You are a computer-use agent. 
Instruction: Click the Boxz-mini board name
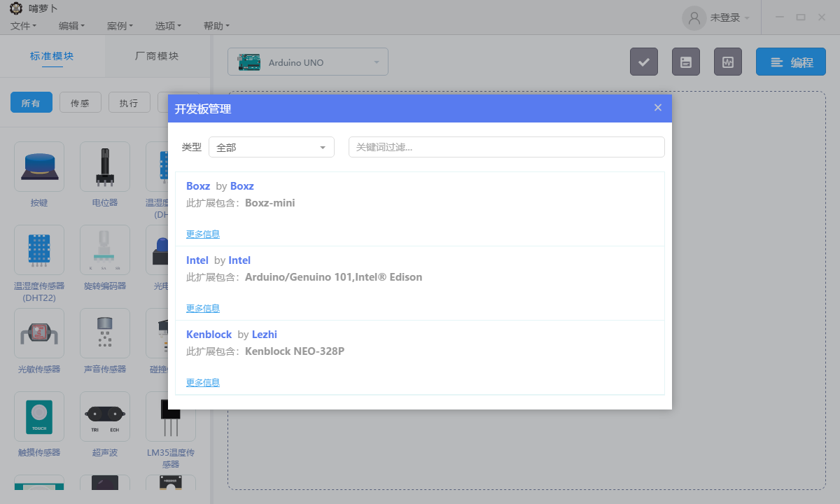click(270, 203)
